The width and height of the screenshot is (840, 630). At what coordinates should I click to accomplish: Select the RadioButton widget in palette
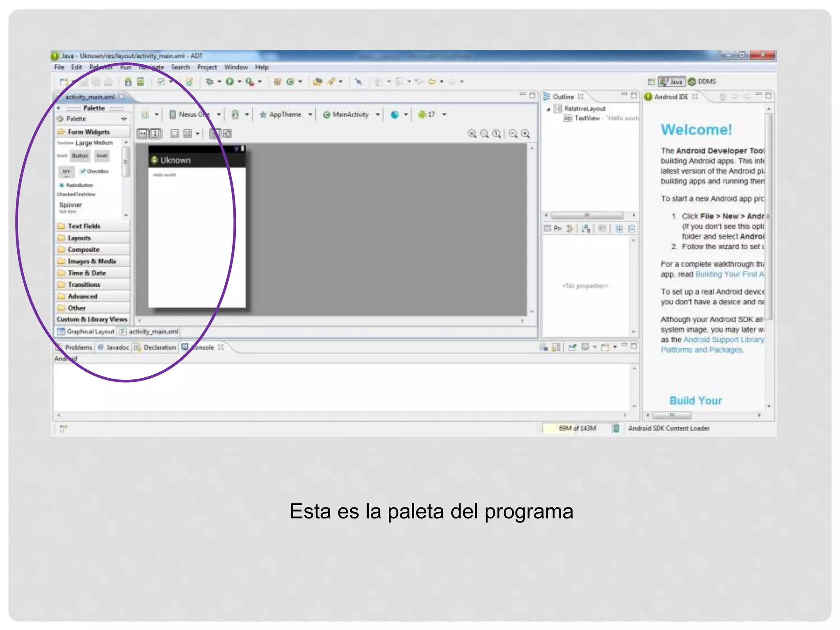click(x=77, y=185)
